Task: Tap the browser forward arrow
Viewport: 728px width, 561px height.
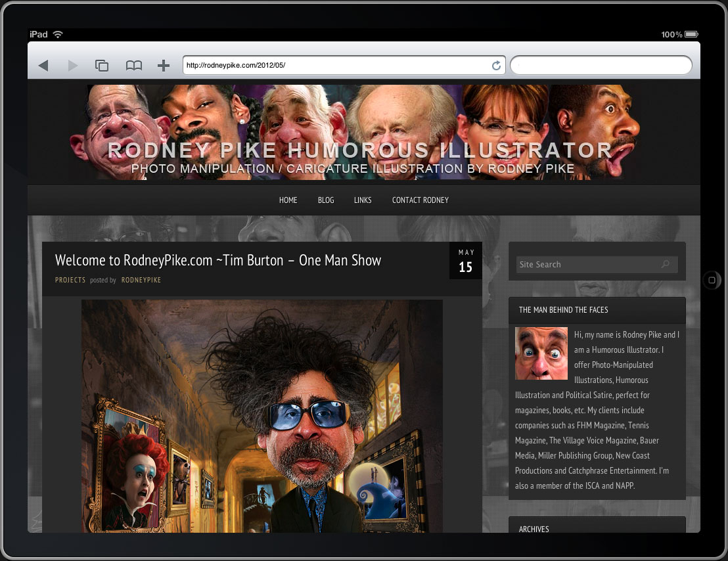Action: coord(72,66)
